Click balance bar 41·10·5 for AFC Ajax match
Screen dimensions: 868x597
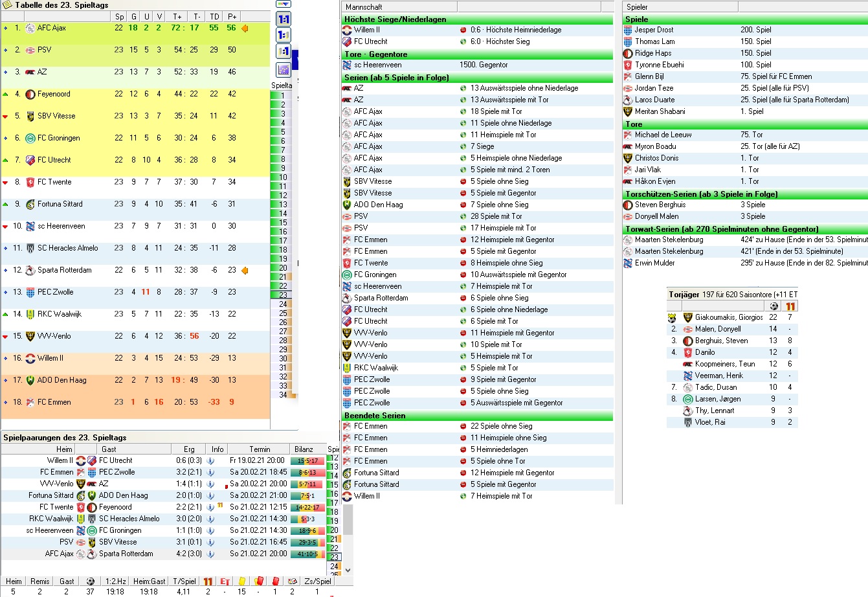(x=307, y=554)
